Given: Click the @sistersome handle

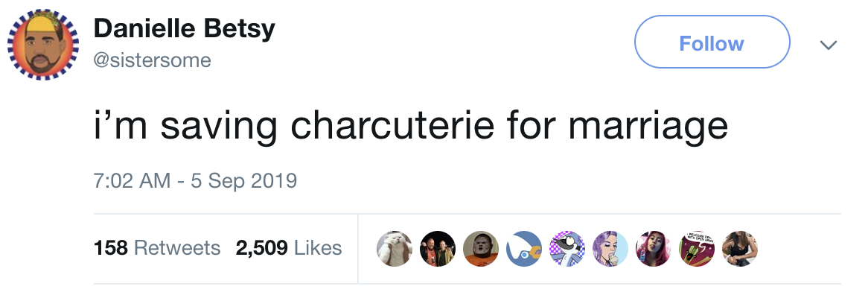Looking at the screenshot, I should pos(152,60).
